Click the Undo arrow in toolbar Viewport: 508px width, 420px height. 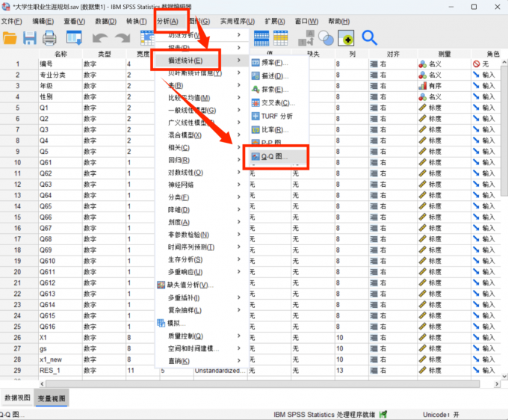click(101, 37)
